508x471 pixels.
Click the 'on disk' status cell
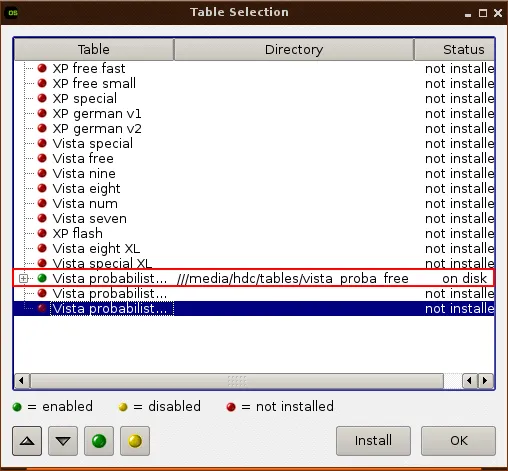point(465,278)
